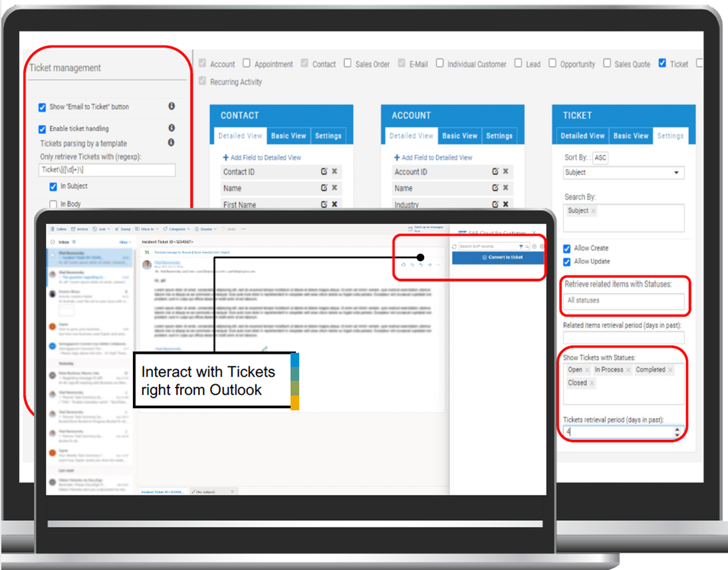Remove the Subject tag from Search By
The height and width of the screenshot is (570, 728).
(x=593, y=211)
